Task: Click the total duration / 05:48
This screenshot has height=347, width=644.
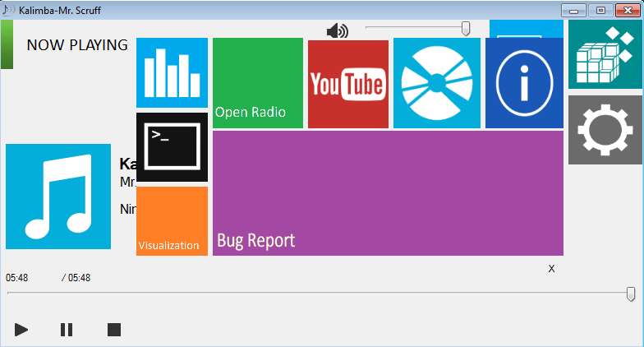Action: point(76,278)
